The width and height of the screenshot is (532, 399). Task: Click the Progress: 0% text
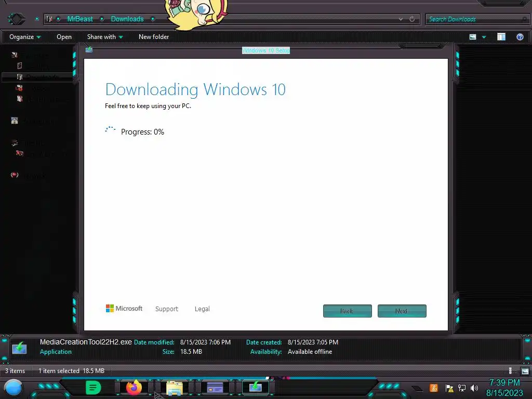[x=142, y=131]
